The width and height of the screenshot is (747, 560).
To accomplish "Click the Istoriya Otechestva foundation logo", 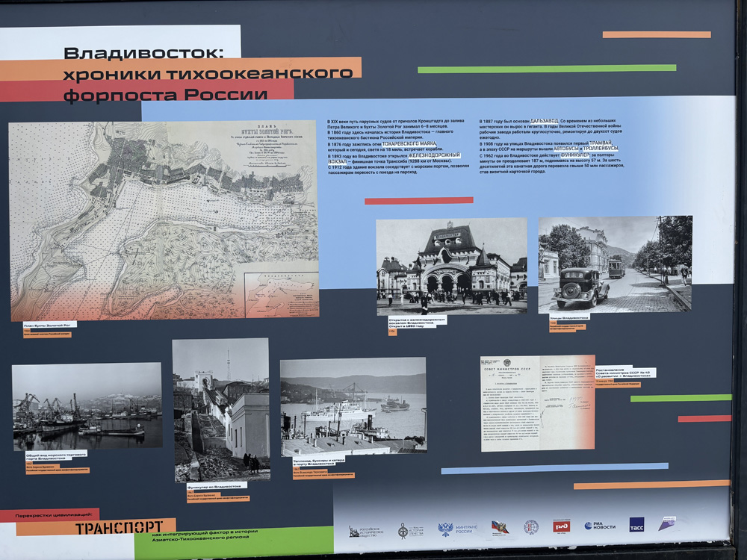I will point(410,530).
